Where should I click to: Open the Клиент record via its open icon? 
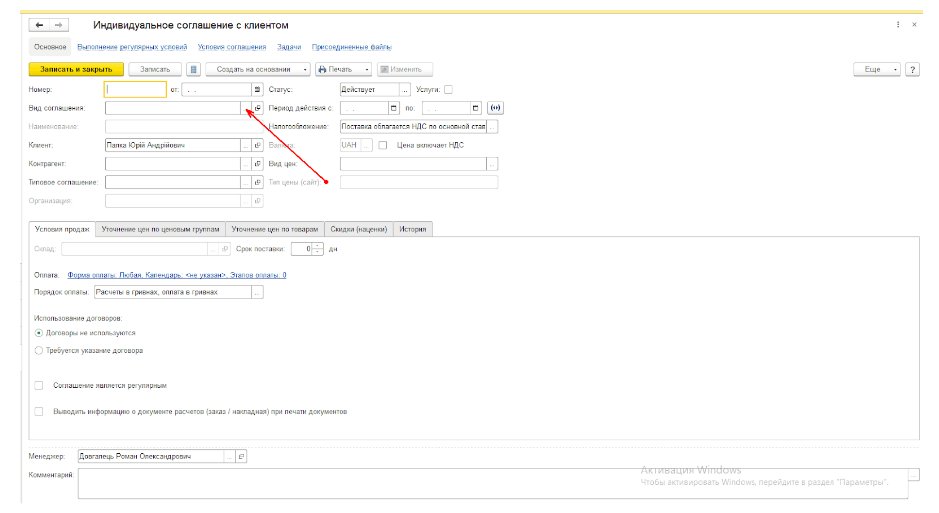(x=257, y=145)
